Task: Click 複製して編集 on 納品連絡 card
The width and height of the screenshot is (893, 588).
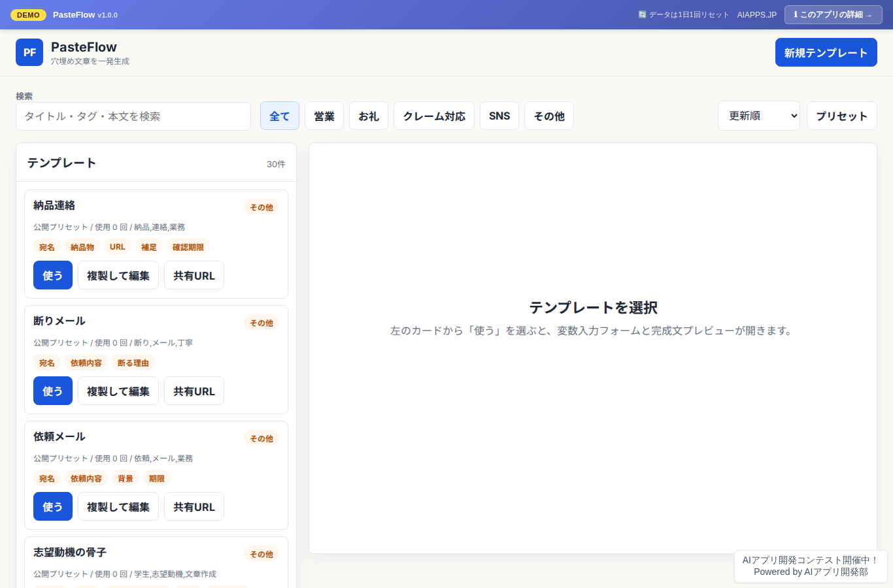Action: point(118,275)
